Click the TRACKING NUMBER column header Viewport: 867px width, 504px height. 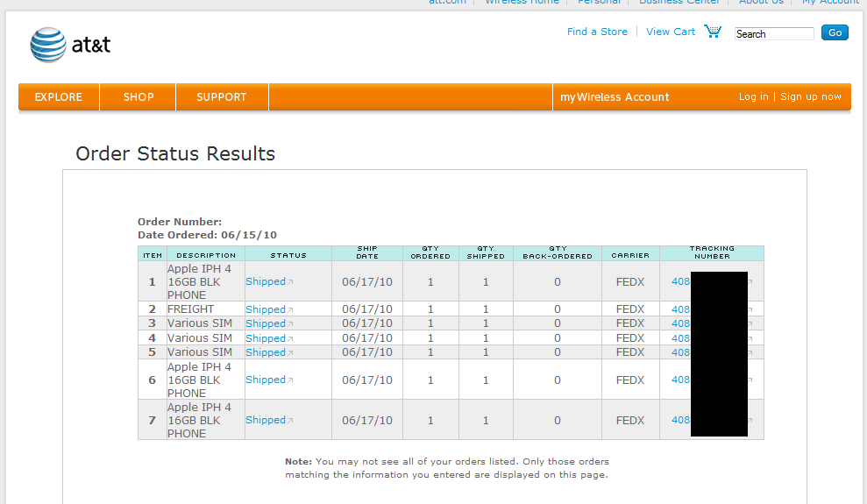pyautogui.click(x=712, y=252)
